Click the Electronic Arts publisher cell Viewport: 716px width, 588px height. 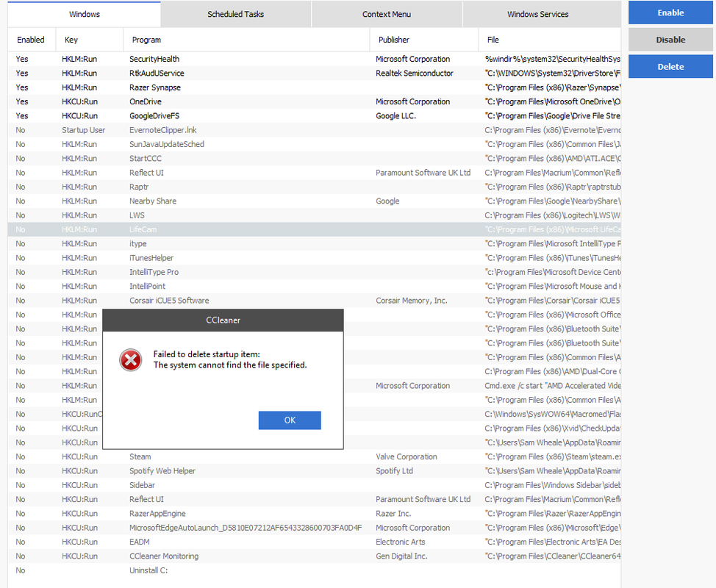pyautogui.click(x=401, y=542)
